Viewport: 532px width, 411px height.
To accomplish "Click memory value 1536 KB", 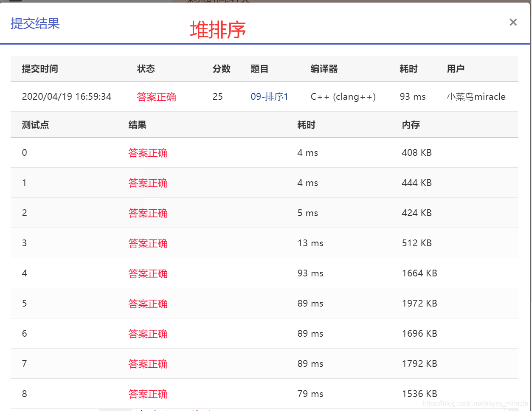I will [419, 394].
